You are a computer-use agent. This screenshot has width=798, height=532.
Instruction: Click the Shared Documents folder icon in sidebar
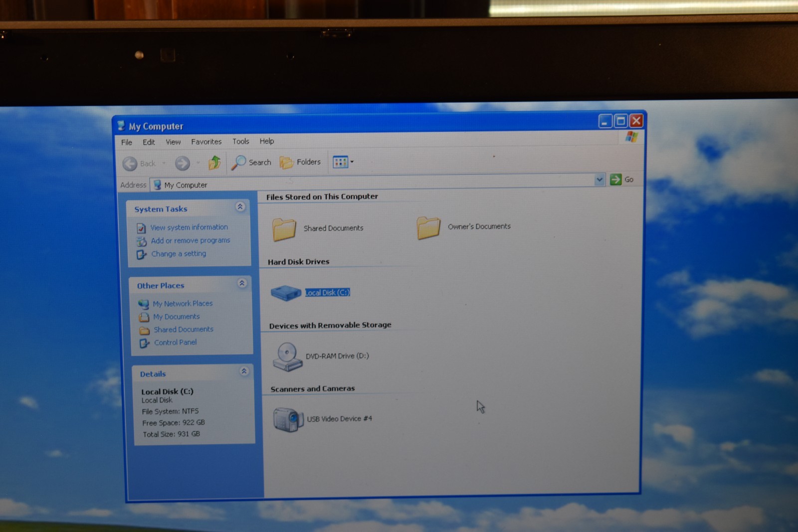pyautogui.click(x=145, y=330)
